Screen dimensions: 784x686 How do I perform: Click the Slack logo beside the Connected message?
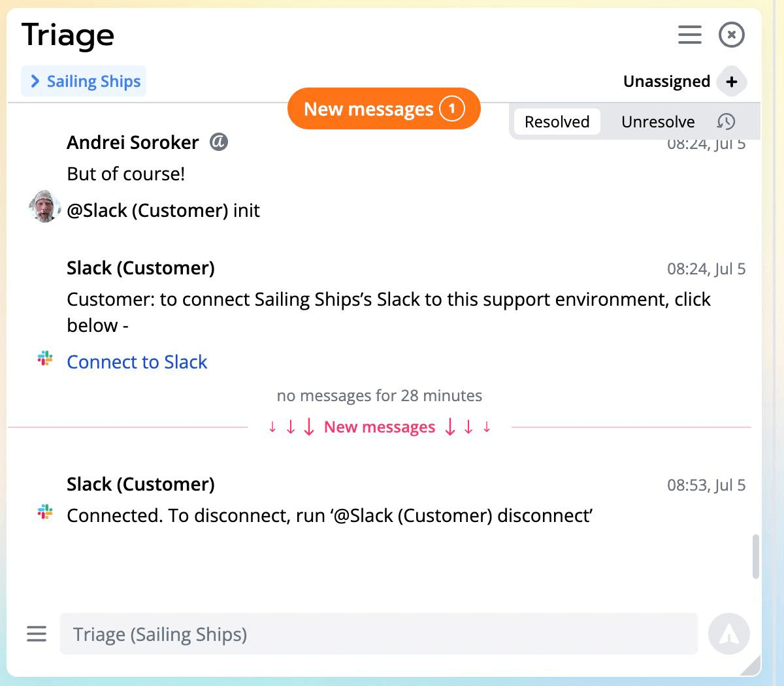[45, 512]
